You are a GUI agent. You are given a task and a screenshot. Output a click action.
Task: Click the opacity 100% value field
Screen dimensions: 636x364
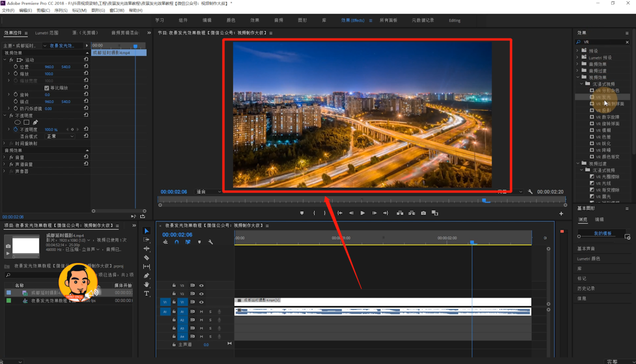50,130
